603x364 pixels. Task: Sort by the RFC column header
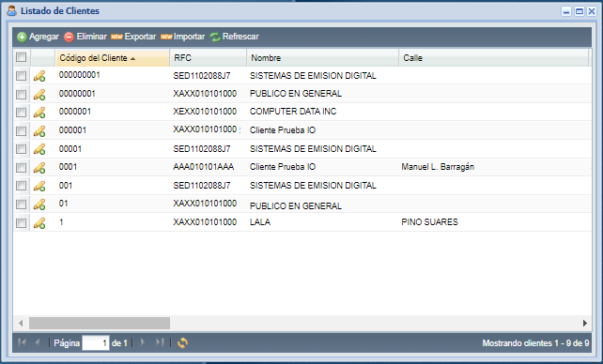click(x=209, y=58)
